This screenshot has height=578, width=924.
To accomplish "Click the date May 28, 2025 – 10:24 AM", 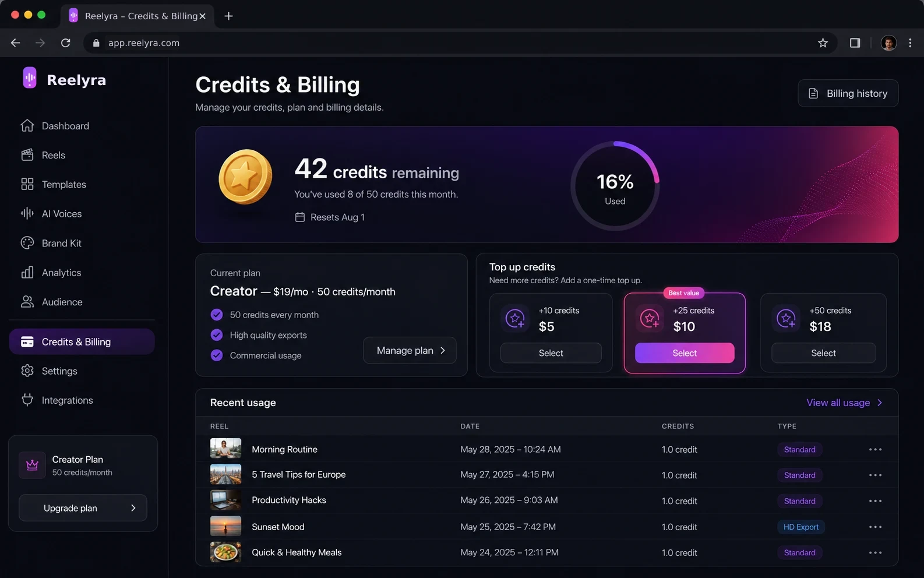I will pos(510,449).
